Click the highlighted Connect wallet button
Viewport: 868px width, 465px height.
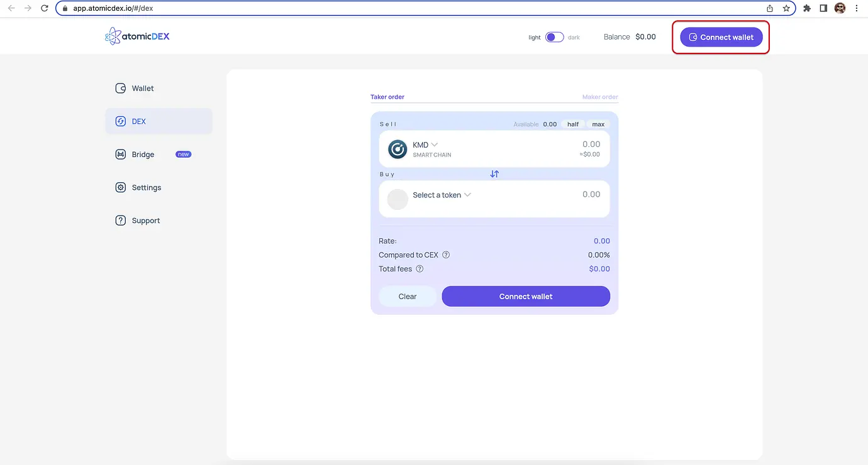click(721, 37)
